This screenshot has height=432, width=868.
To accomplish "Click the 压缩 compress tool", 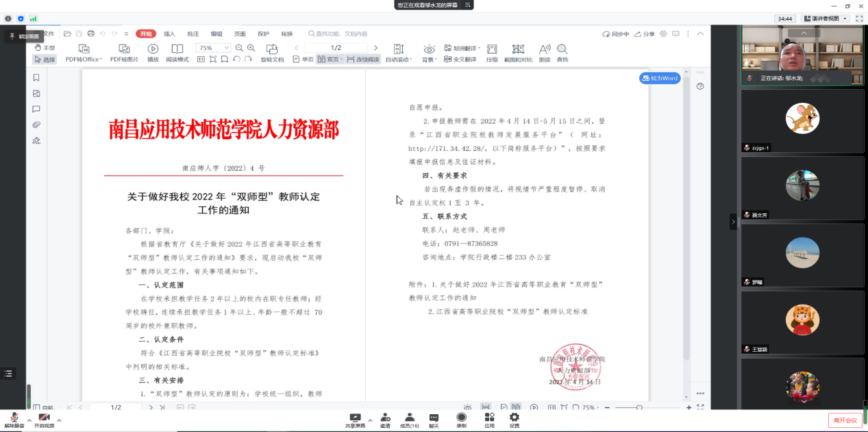I will pos(492,49).
